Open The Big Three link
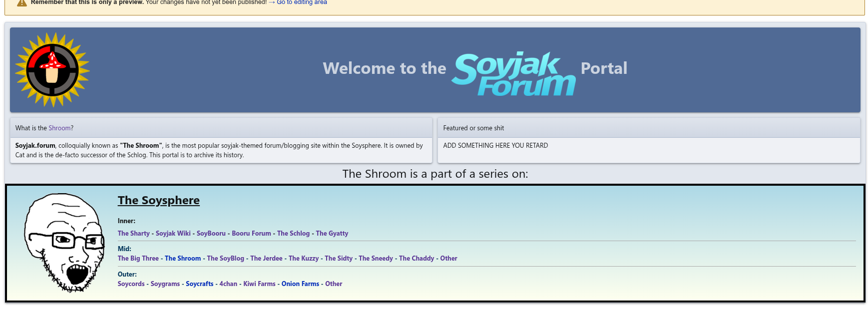868x309 pixels. click(138, 258)
